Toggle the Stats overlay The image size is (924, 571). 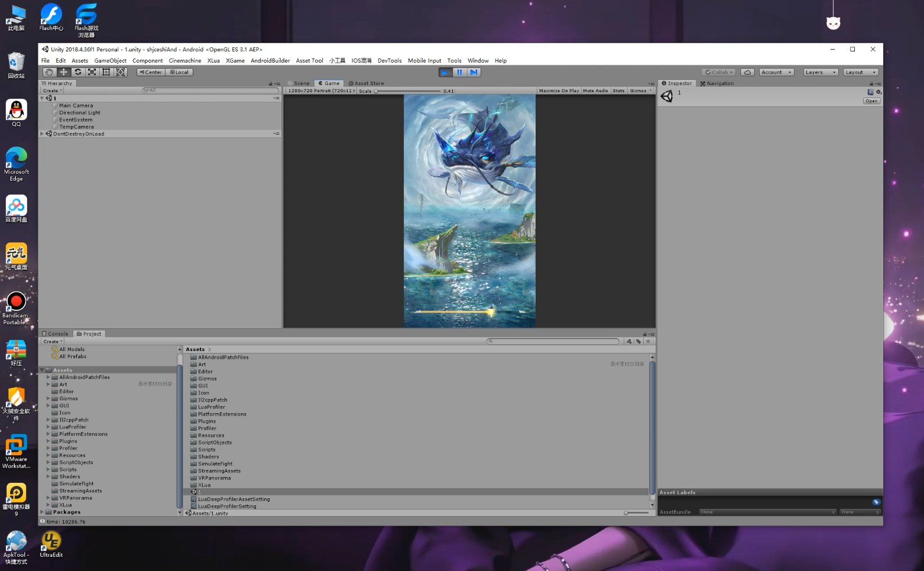[618, 91]
